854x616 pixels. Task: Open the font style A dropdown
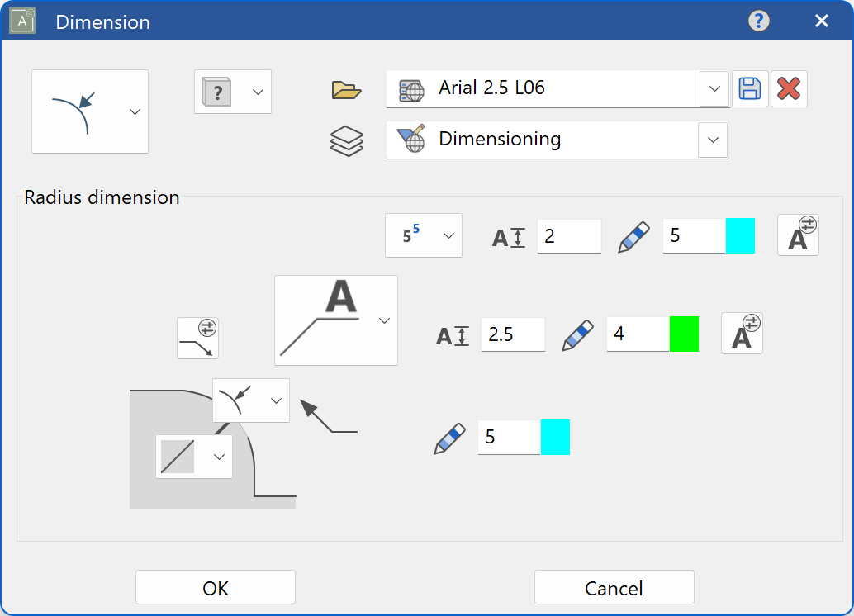point(335,320)
